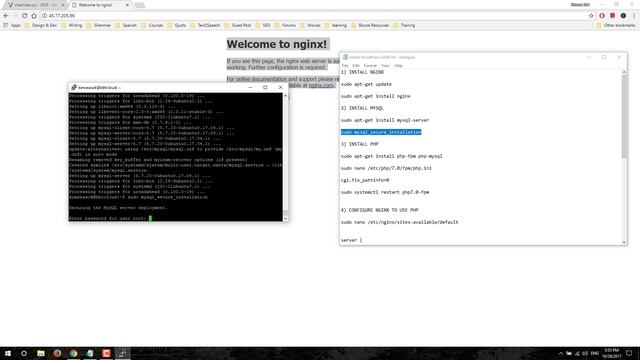Open File Explorer from taskbar
640x360 pixels.
pos(41,353)
